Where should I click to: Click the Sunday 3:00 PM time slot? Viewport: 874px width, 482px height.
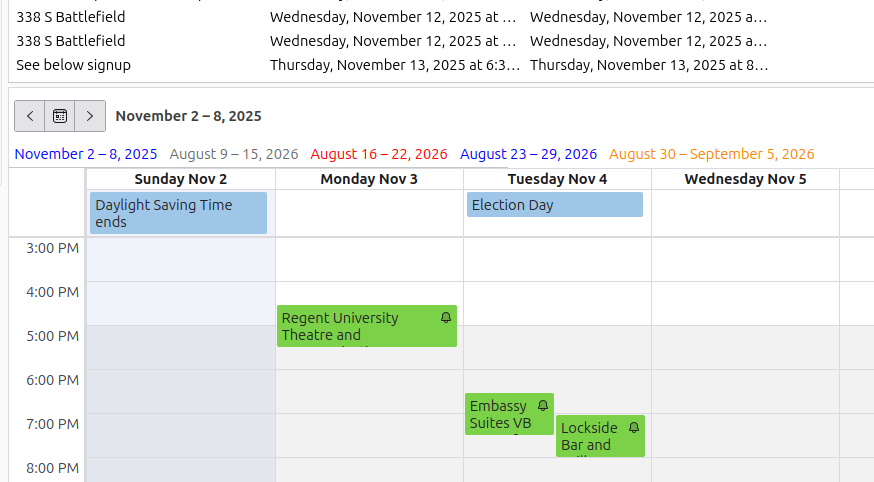point(181,260)
